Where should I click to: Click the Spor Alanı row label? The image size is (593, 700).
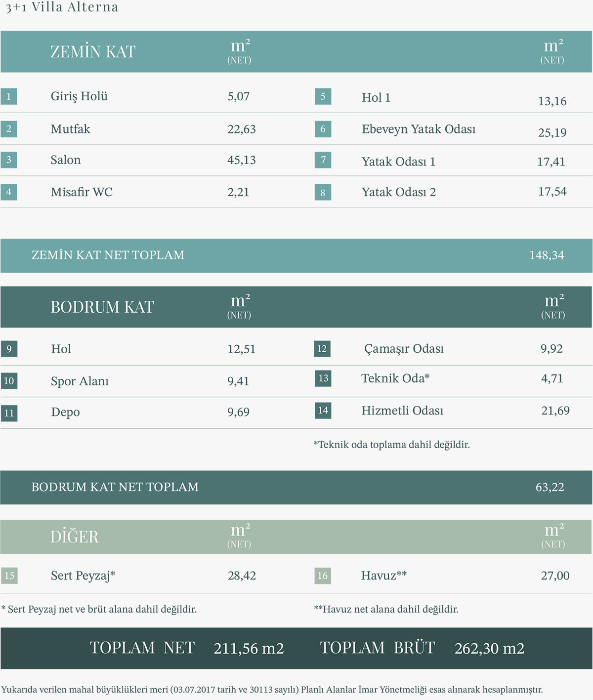pos(80,381)
